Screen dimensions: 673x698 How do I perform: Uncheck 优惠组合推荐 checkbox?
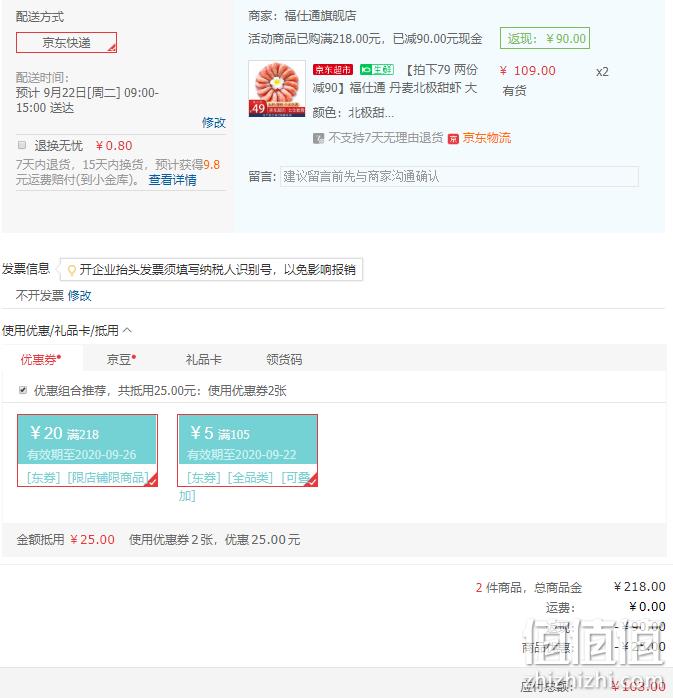point(23,390)
